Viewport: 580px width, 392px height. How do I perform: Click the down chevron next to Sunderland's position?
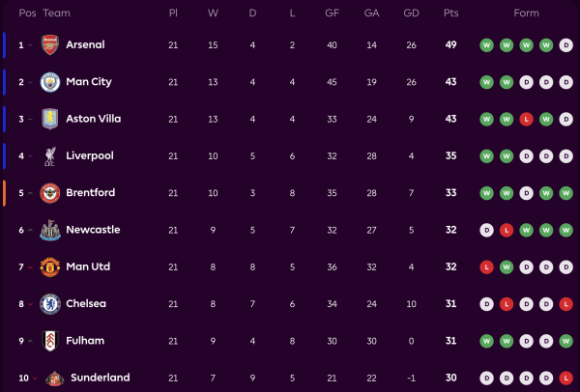35,378
